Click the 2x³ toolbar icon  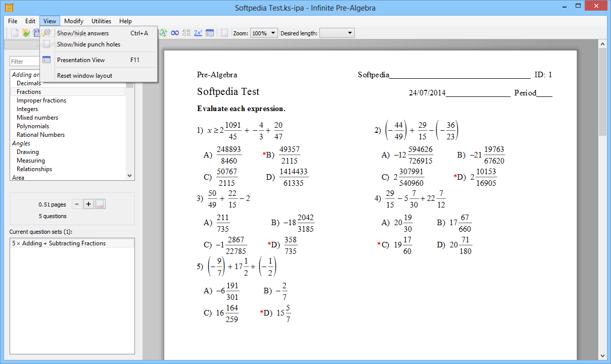tap(198, 33)
